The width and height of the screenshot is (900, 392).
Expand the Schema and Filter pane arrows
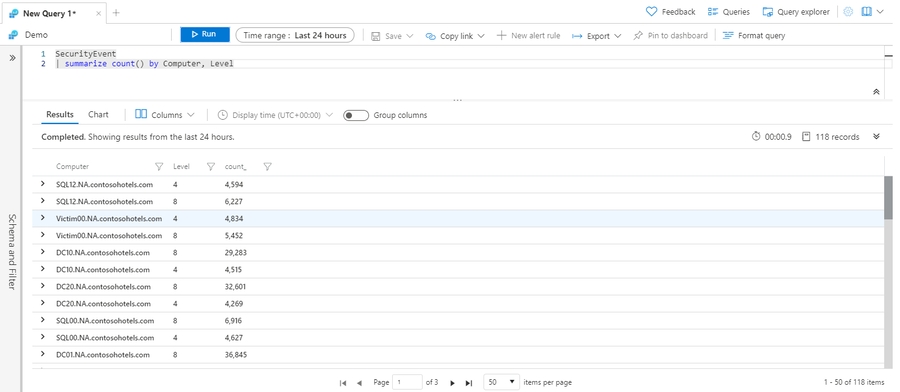pos(13,58)
